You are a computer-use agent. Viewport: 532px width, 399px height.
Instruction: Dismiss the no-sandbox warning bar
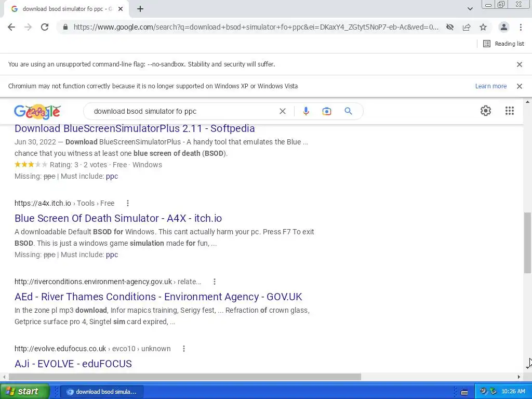(x=520, y=64)
